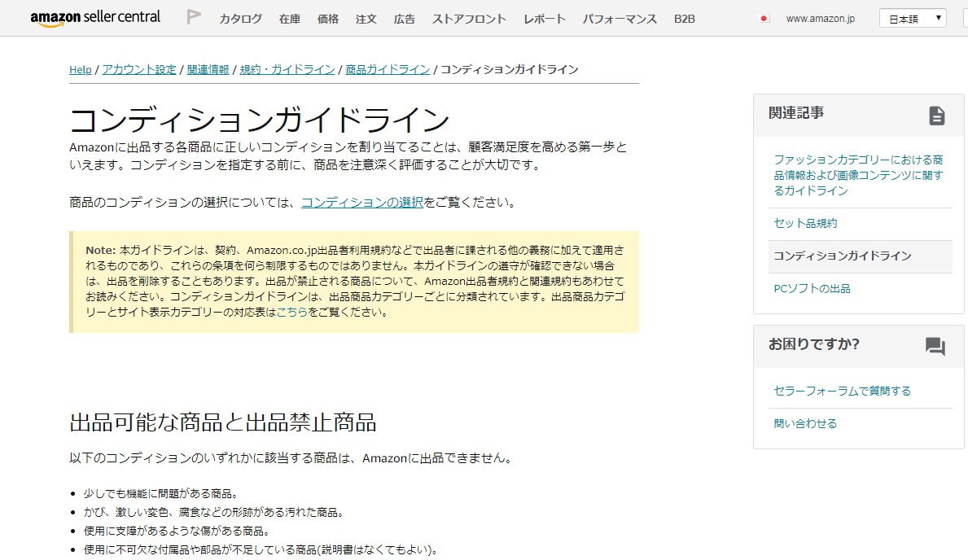Open the 広告 menu
The width and height of the screenshot is (968, 560).
click(x=405, y=20)
